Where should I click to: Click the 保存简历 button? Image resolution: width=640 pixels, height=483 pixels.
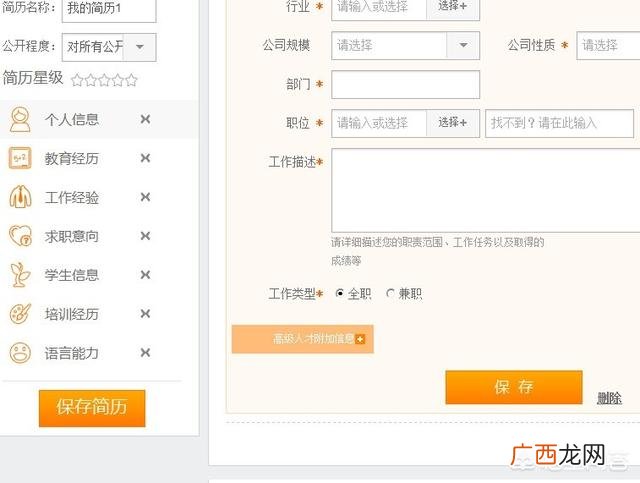coord(92,408)
